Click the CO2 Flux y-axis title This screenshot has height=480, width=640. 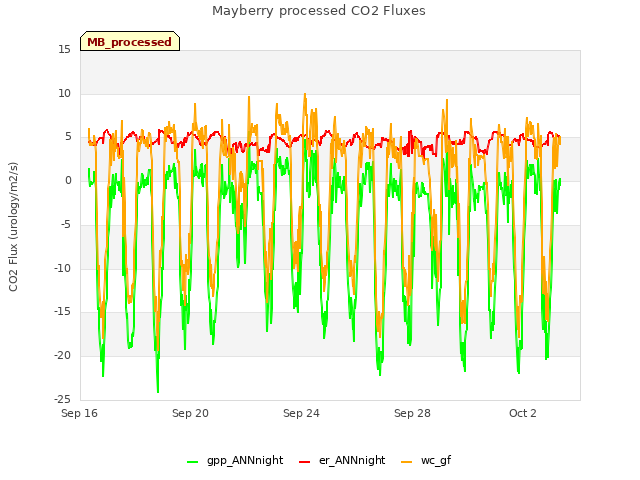point(13,227)
